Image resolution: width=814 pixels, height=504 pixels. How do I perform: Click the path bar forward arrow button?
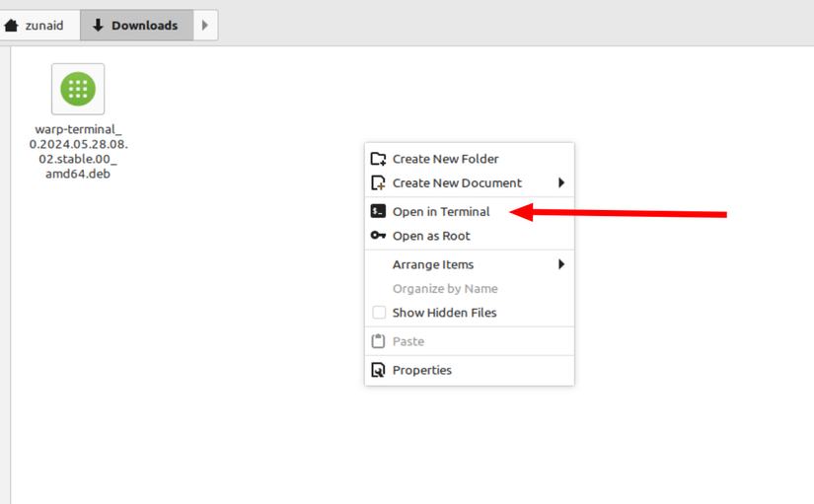[x=204, y=26]
